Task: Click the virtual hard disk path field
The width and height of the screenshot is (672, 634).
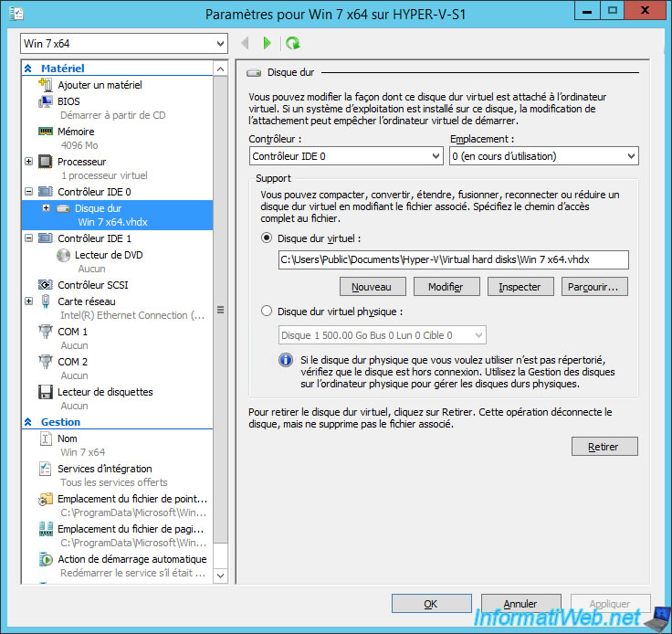Action: point(454,259)
